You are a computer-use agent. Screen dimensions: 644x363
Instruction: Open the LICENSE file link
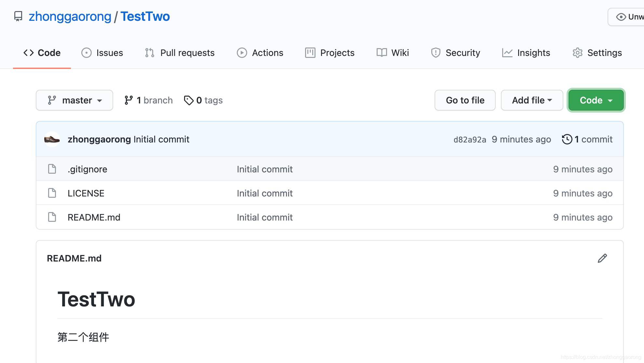point(86,193)
